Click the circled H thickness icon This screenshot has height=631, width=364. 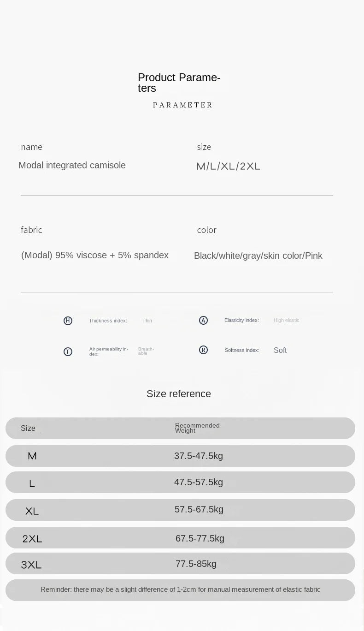click(x=68, y=321)
